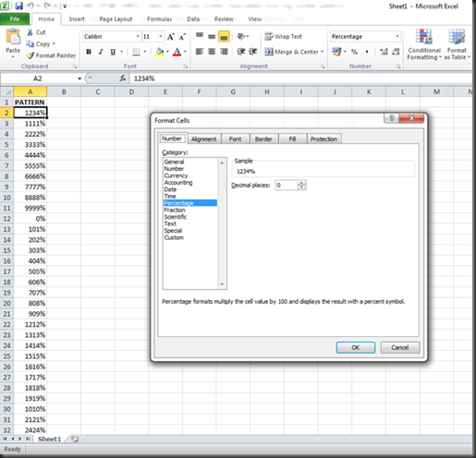Open Alignment tab in Format Cells

pos(203,139)
